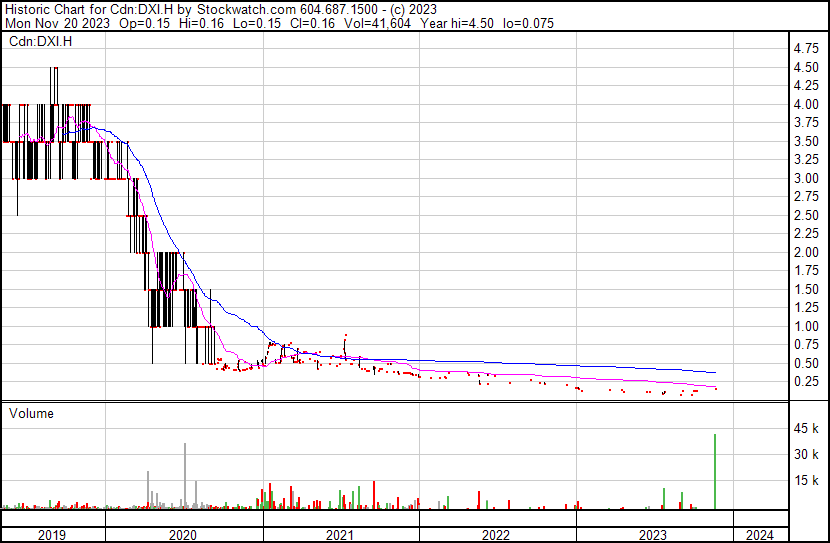Click the 4.75 price axis label

pos(806,49)
